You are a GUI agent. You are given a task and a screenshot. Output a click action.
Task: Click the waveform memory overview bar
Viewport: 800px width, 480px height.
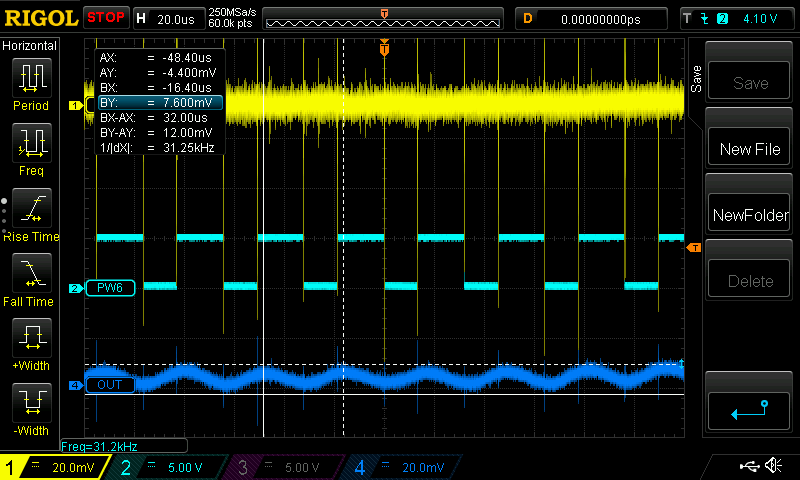coord(383,19)
